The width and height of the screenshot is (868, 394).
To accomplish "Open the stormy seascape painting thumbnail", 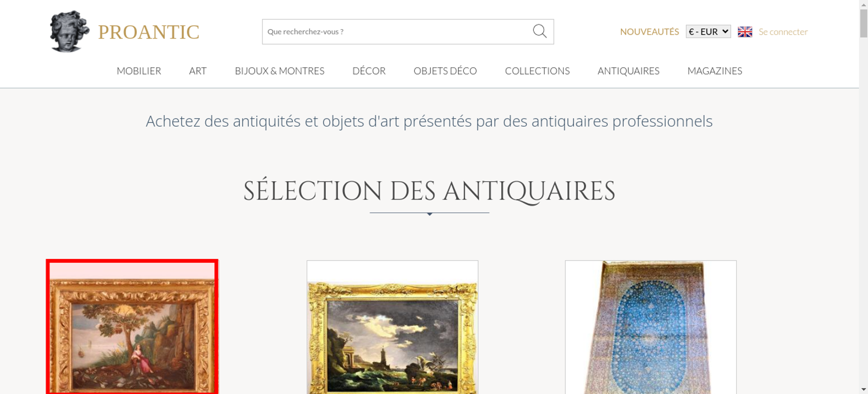I will [392, 327].
